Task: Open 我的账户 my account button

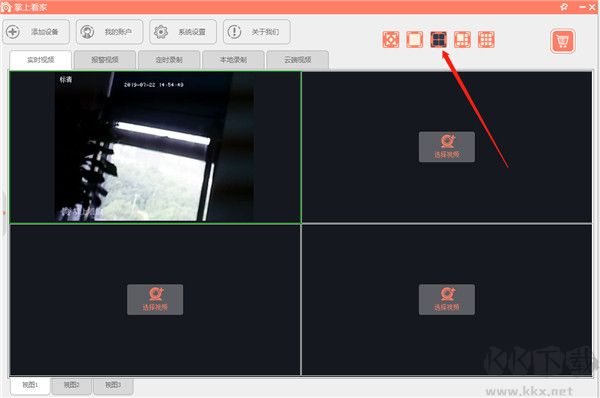Action: pyautogui.click(x=109, y=32)
